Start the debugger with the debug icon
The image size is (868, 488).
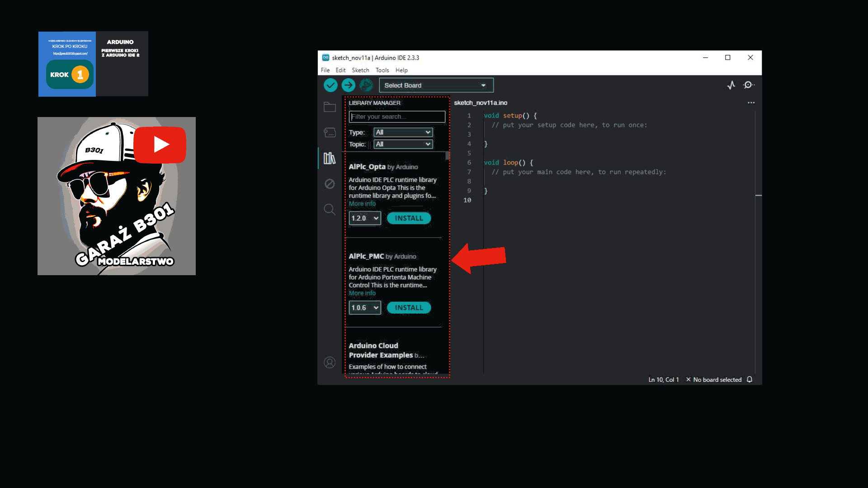[366, 85]
